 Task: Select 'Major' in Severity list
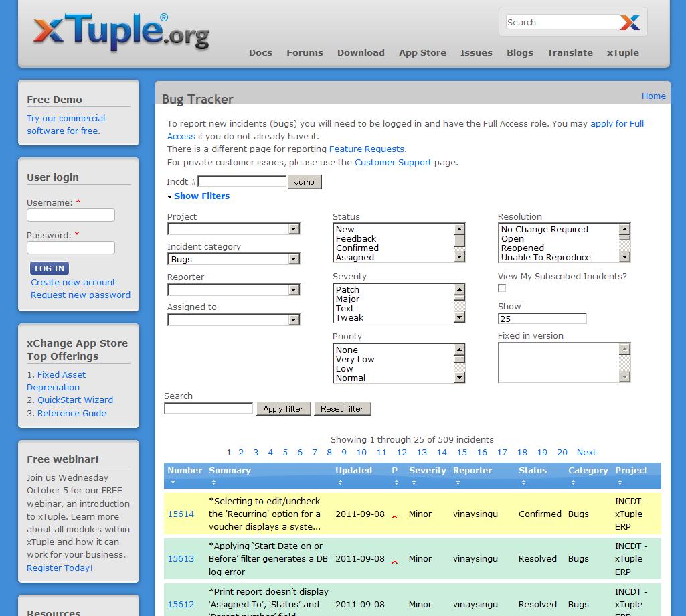point(347,299)
